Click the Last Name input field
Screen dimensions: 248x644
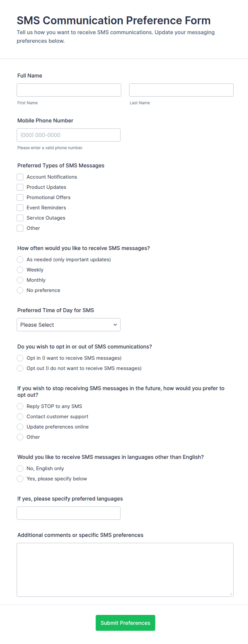pos(181,90)
